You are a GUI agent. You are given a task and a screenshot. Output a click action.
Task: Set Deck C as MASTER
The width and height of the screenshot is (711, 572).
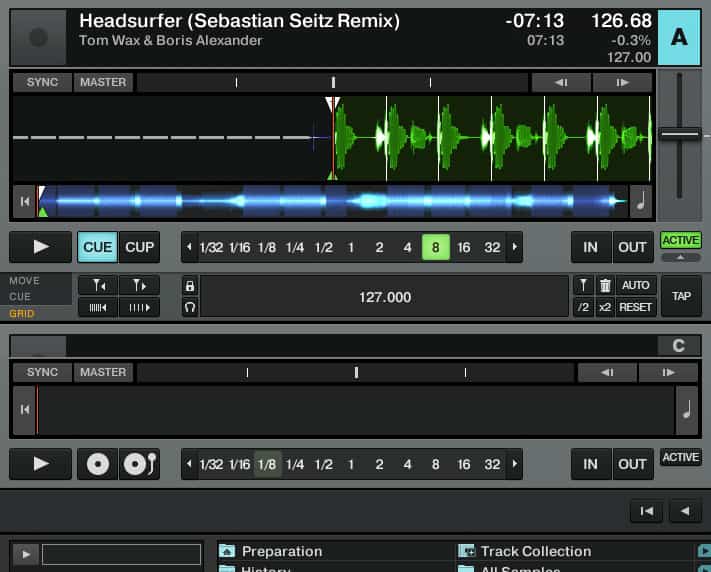103,372
